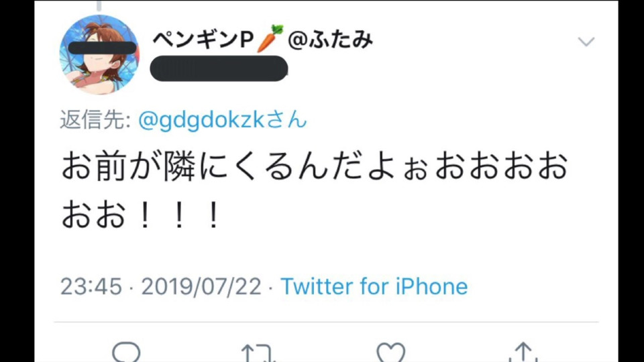Open the share sheet via the upload arrow icon
Screen dimensions: 644x362
click(524, 352)
